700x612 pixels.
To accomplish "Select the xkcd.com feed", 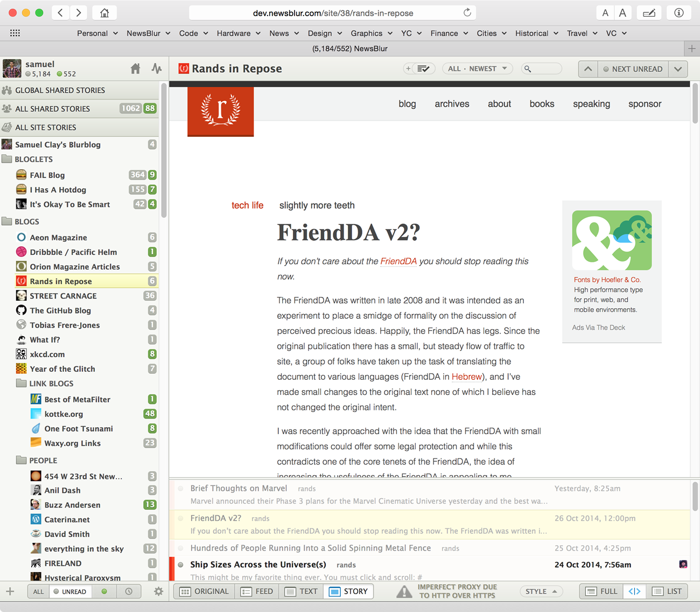I will coord(86,354).
